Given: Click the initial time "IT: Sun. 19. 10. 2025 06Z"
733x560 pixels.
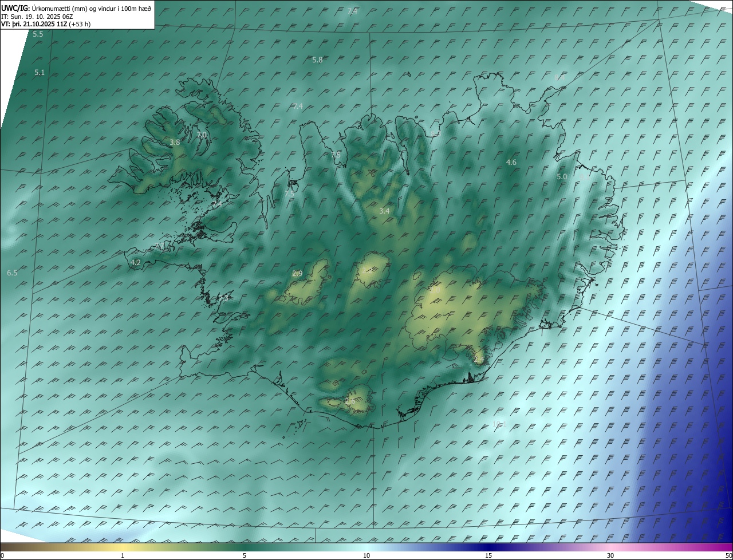Looking at the screenshot, I should coord(38,17).
